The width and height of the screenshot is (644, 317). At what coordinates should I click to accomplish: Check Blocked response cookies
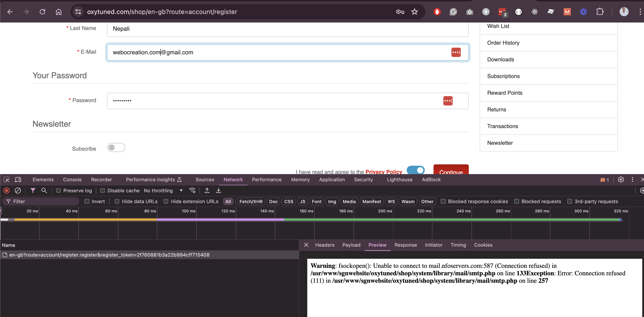[x=443, y=201]
